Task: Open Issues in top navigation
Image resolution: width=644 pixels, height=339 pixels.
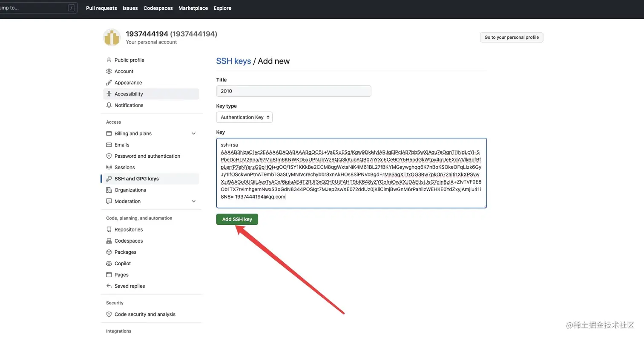Action: tap(130, 8)
